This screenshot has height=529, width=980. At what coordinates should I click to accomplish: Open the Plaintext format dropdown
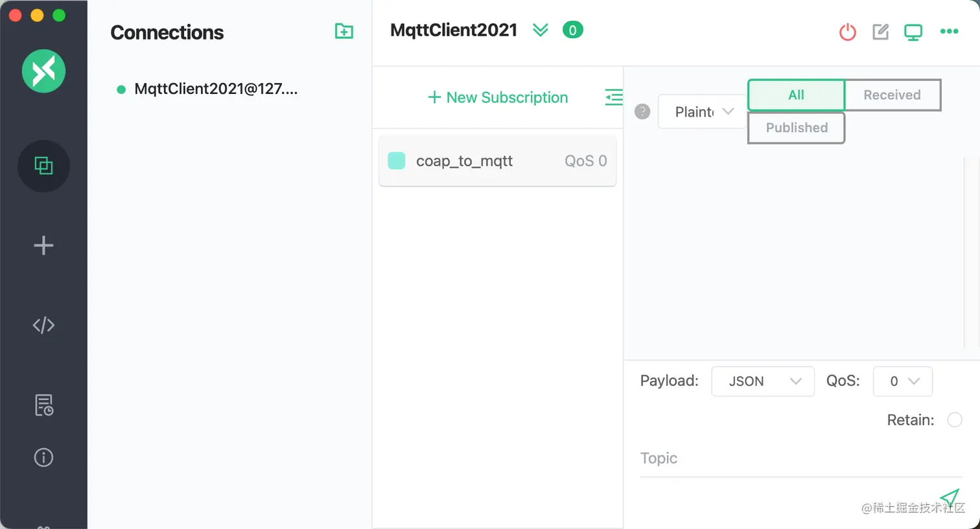703,112
